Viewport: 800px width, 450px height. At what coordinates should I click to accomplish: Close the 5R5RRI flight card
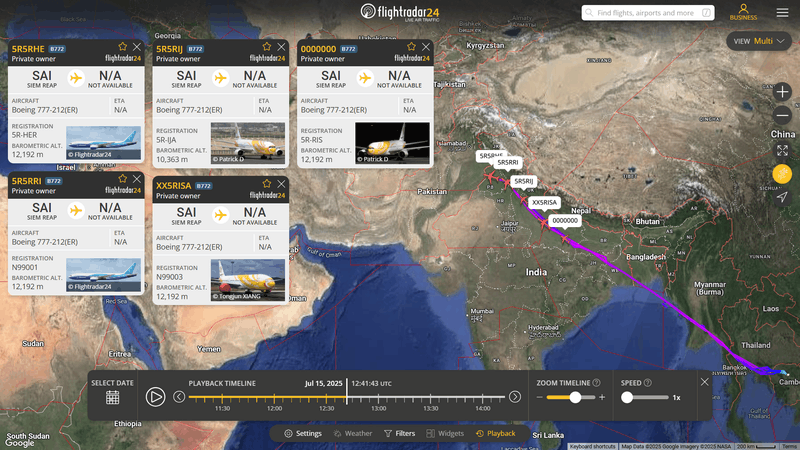(x=137, y=179)
